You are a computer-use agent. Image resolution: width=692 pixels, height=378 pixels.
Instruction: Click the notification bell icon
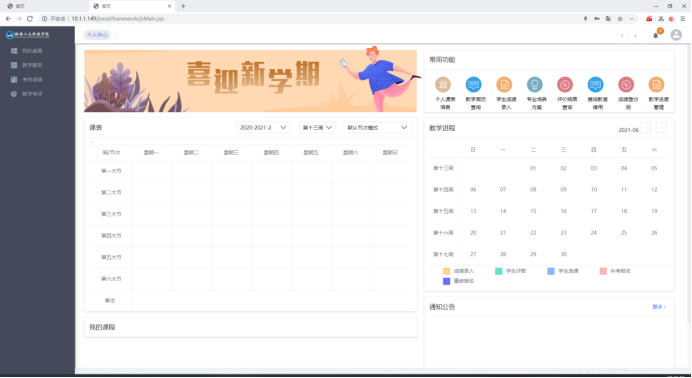click(656, 35)
